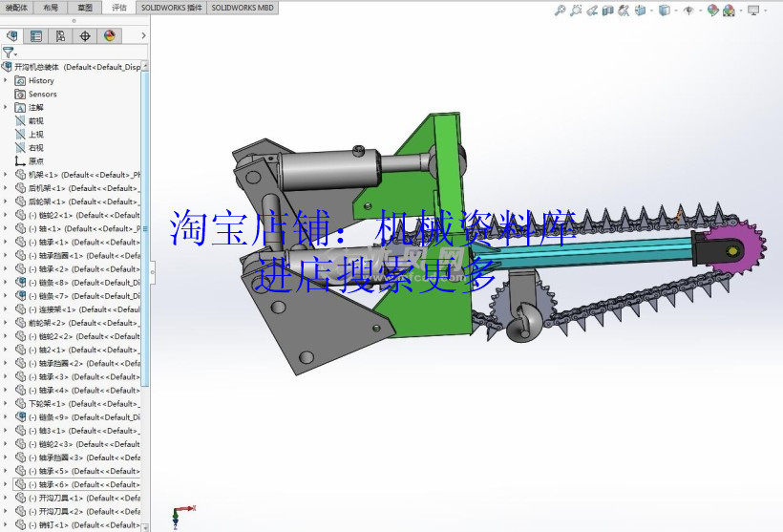Click the arrow to show more manager tabs
The width and height of the screenshot is (783, 532).
(x=143, y=36)
